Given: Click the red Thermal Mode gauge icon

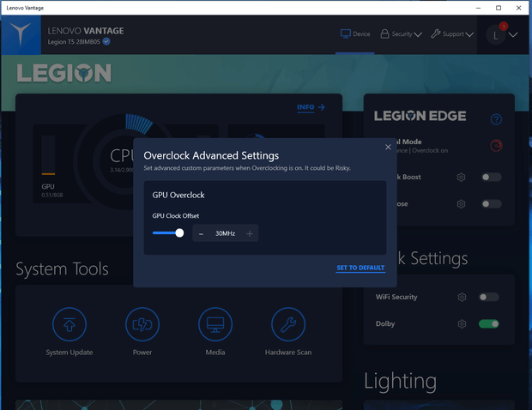Looking at the screenshot, I should point(496,146).
